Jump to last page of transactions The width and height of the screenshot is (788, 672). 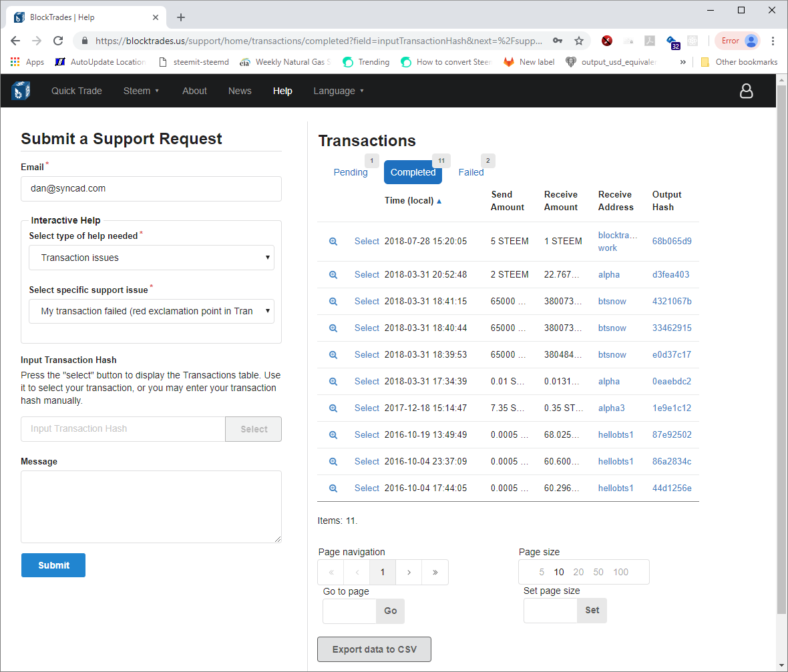coord(435,572)
